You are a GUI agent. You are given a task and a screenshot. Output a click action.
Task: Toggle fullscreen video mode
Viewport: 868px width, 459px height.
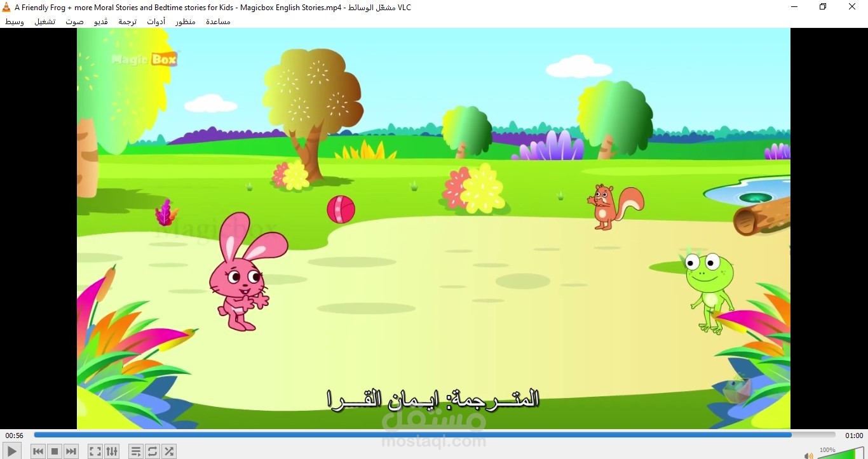coord(95,451)
